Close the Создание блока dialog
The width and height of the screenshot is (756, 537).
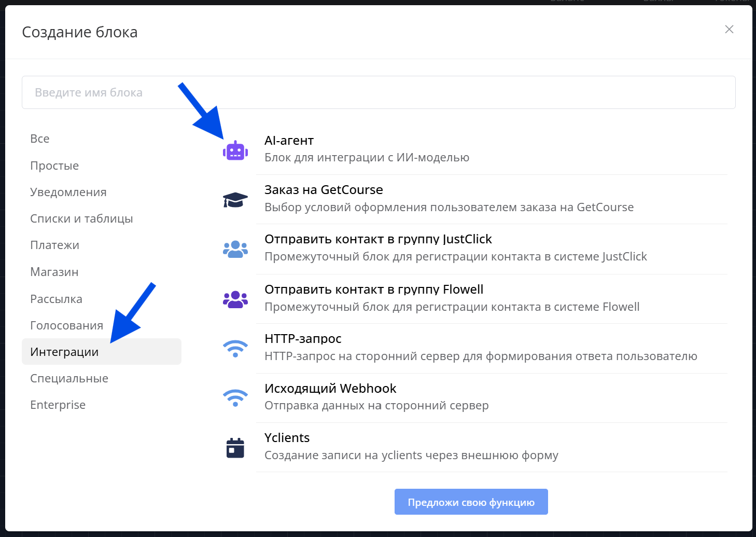[729, 30]
